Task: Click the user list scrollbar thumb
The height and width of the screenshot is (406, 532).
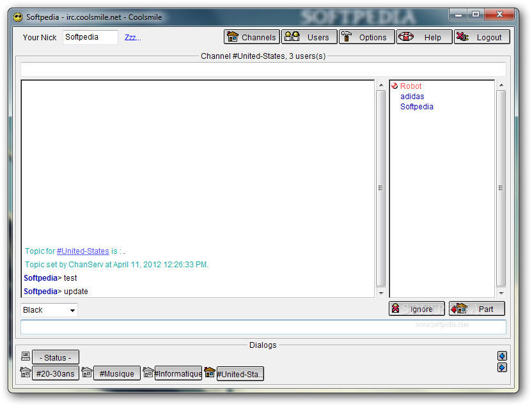Action: (501, 188)
